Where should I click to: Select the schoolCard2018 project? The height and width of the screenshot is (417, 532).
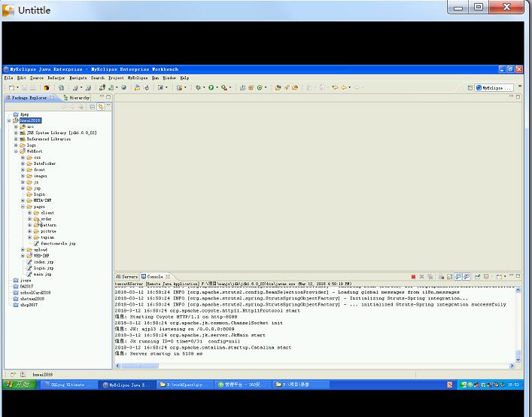click(35, 293)
